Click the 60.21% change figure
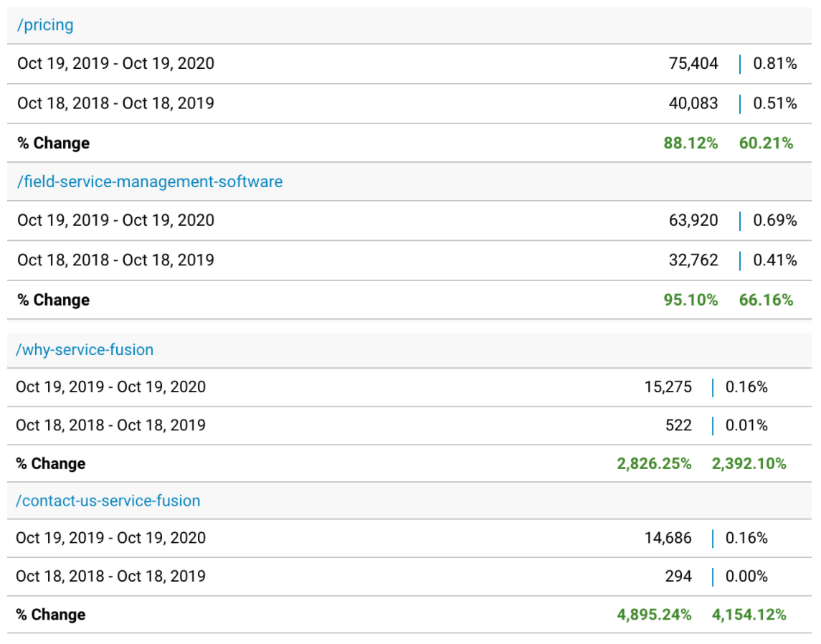Screen dimensions: 821x644 (766, 143)
